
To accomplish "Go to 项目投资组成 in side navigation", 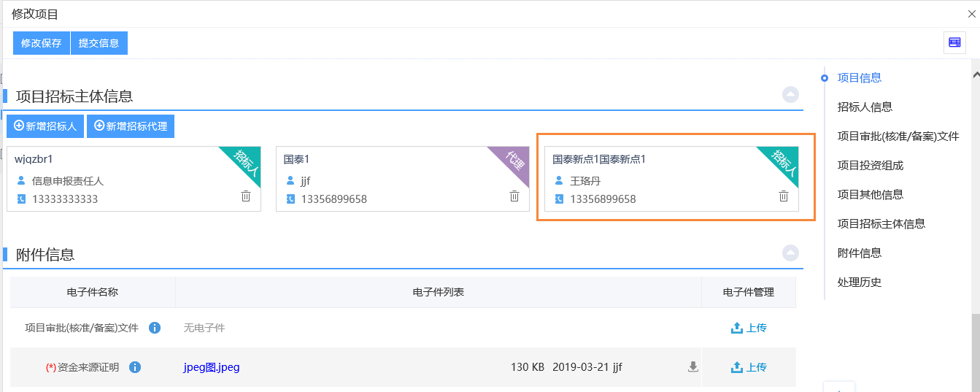I will tap(871, 166).
